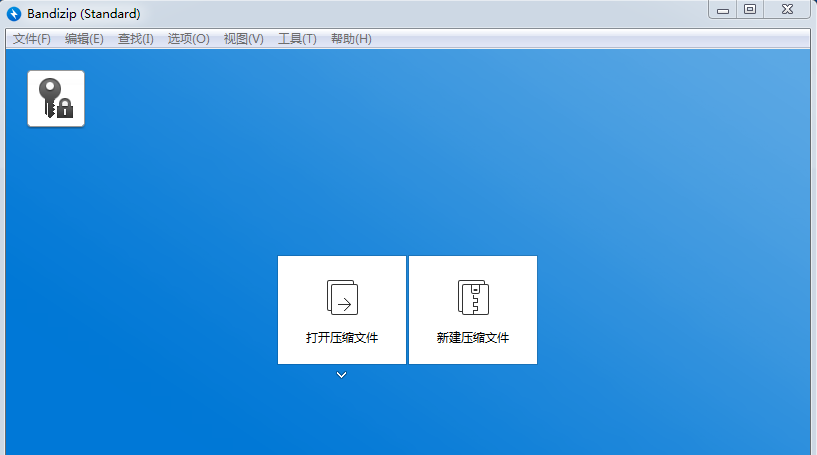Click the Open Archive arrow icon
Viewport: 817px width, 455px height.
342,297
